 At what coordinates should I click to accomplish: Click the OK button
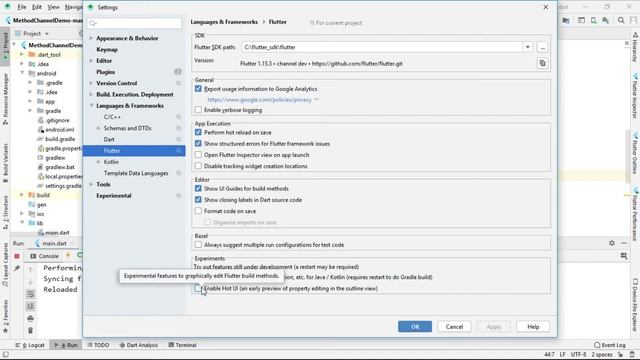(415, 327)
